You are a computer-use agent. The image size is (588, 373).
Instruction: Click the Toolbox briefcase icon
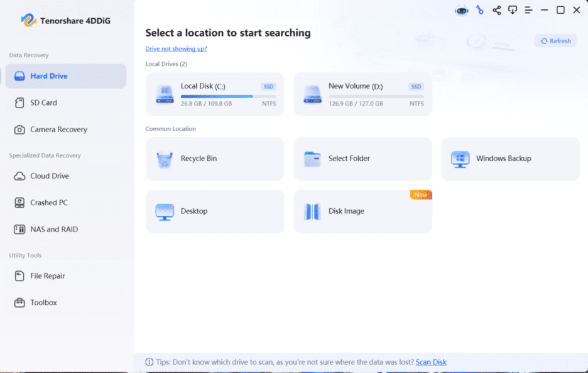[19, 303]
